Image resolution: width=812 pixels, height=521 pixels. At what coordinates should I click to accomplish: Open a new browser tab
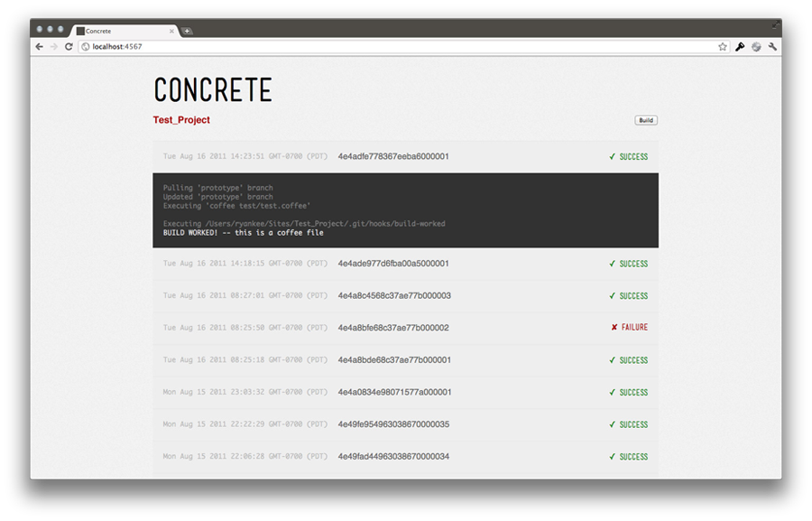point(187,31)
